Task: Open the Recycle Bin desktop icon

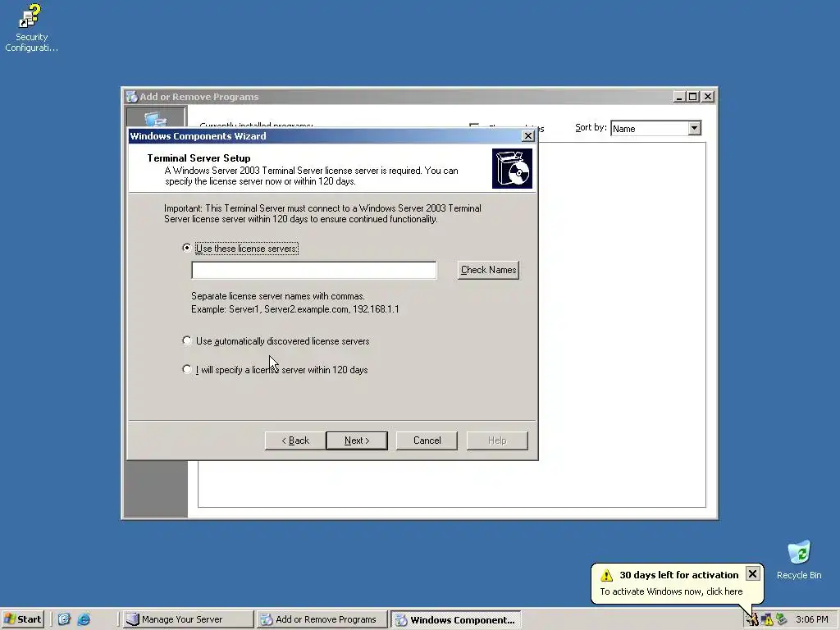Action: click(799, 560)
